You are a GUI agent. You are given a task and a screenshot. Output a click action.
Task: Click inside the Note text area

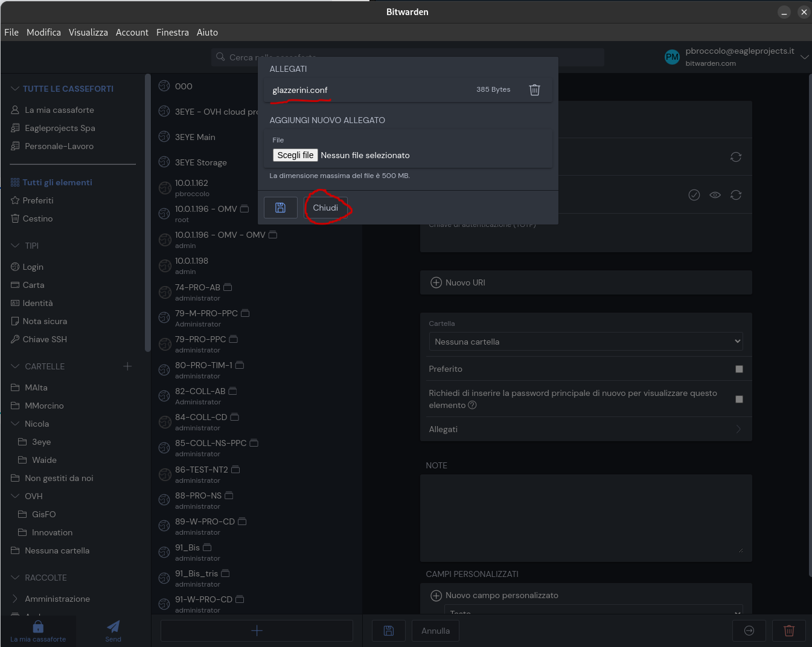[x=586, y=517]
